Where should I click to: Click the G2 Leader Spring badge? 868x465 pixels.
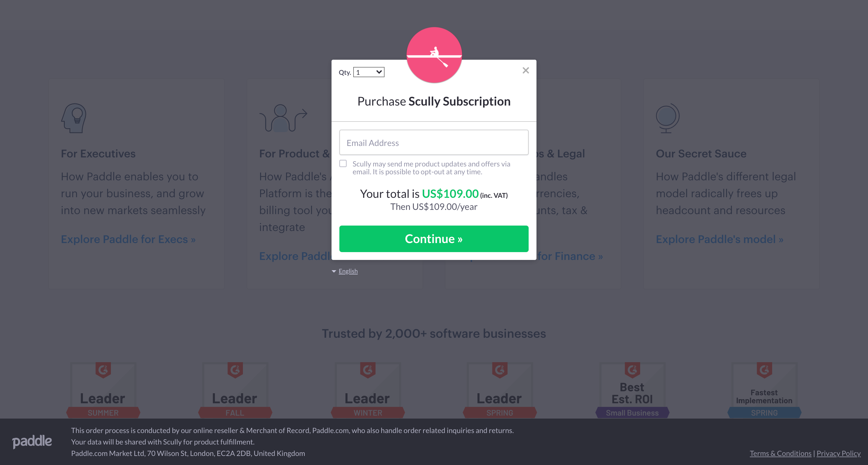[x=499, y=391]
